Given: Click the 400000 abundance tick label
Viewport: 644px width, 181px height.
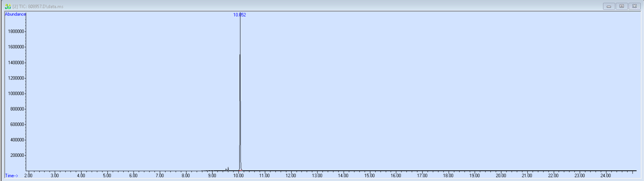Looking at the screenshot, I should pyautogui.click(x=17, y=140).
